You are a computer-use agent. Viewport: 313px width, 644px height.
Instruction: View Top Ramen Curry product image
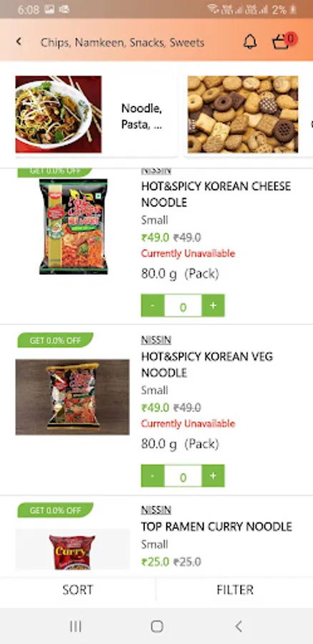[x=73, y=549]
